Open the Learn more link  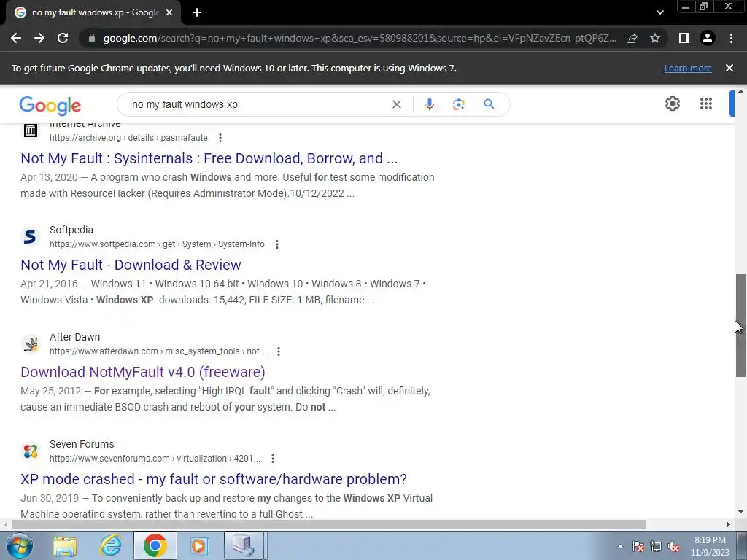(x=688, y=69)
